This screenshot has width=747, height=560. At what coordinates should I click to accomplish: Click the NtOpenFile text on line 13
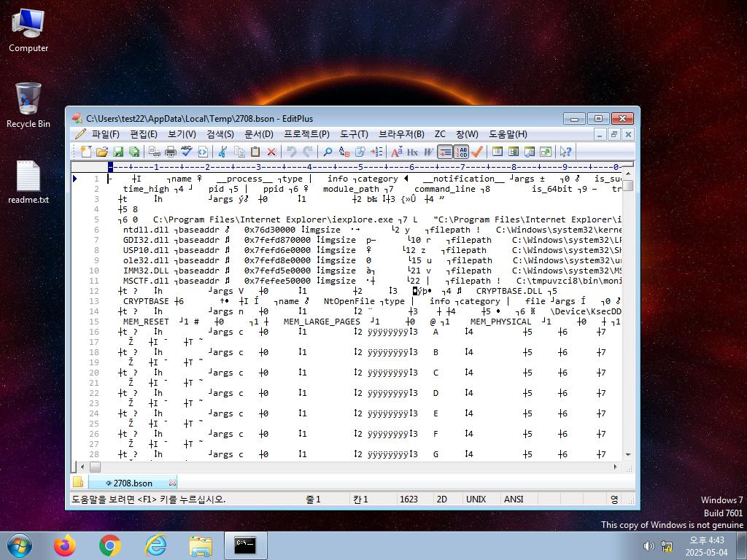click(349, 301)
